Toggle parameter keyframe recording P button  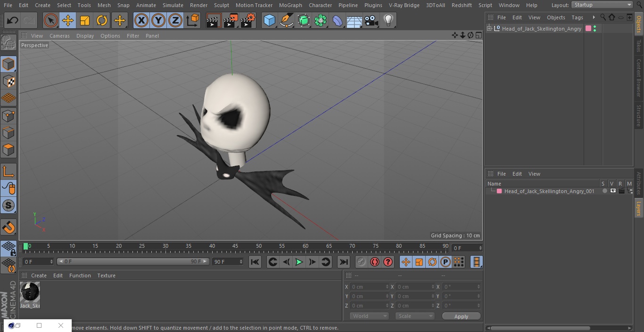pos(446,262)
